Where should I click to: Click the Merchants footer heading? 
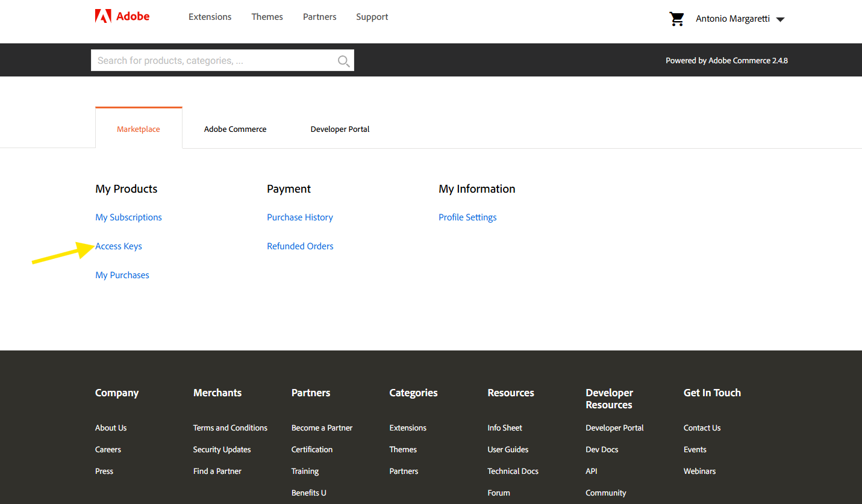[217, 393]
